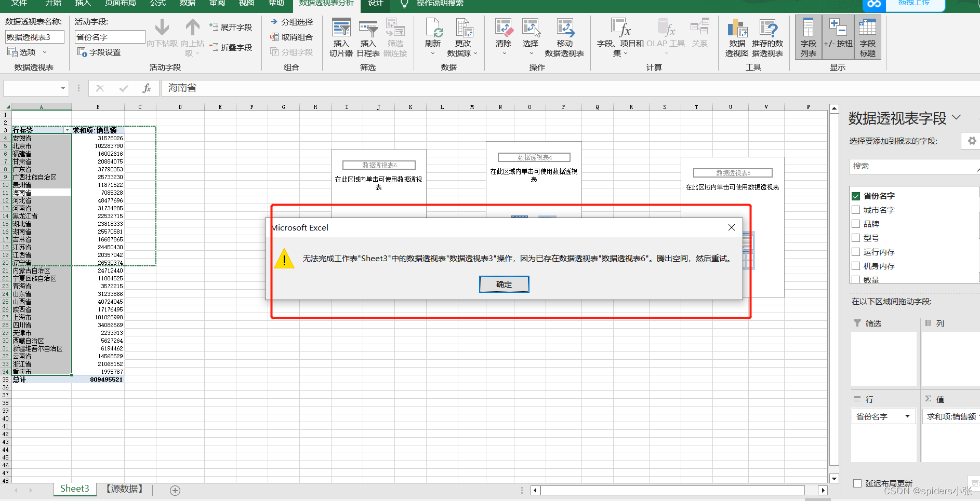This screenshot has height=501, width=980.
Task: Click 确定 button in error dialog
Action: pyautogui.click(x=504, y=285)
